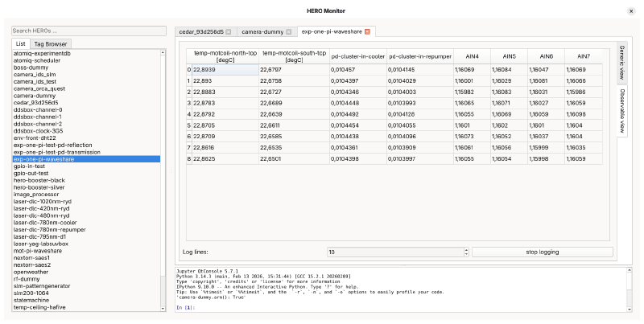Click temp-motcoil-south-top column header

coord(294,56)
